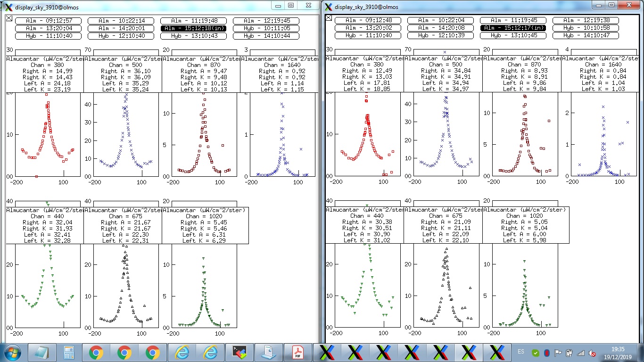Image resolution: width=644 pixels, height=362 pixels.
Task: Select Alm - 09:12:57 in left window
Action: coord(49,21)
